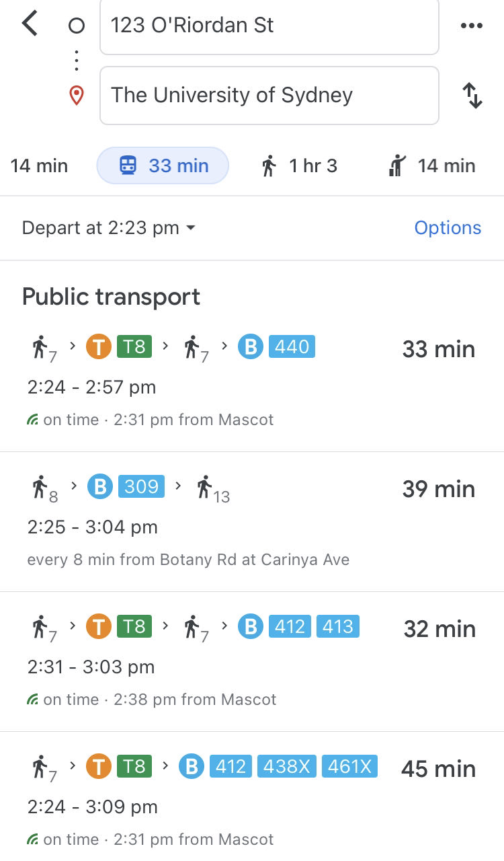This screenshot has width=504, height=861.
Task: Click the 440 bus badge
Action: click(x=292, y=347)
